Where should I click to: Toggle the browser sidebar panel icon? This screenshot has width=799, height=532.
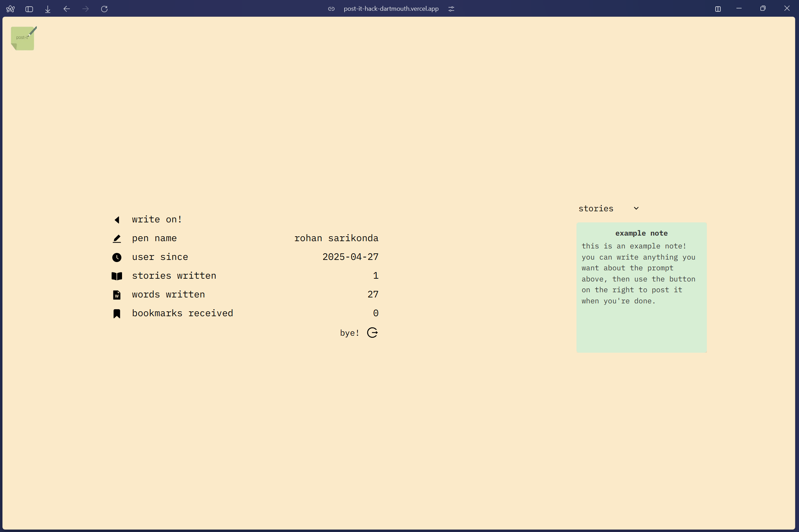[x=29, y=9]
